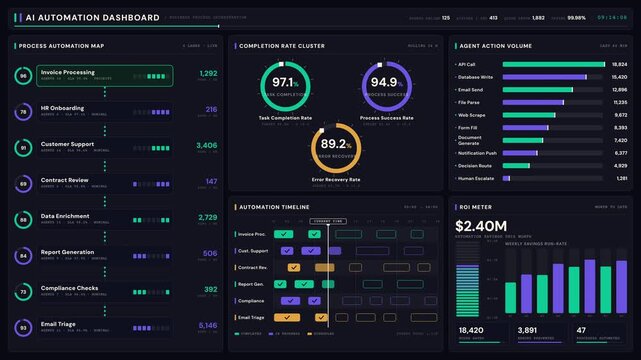Click the 99.98% uptime value in header
Viewport: 641px width, 360px height.
[576, 18]
